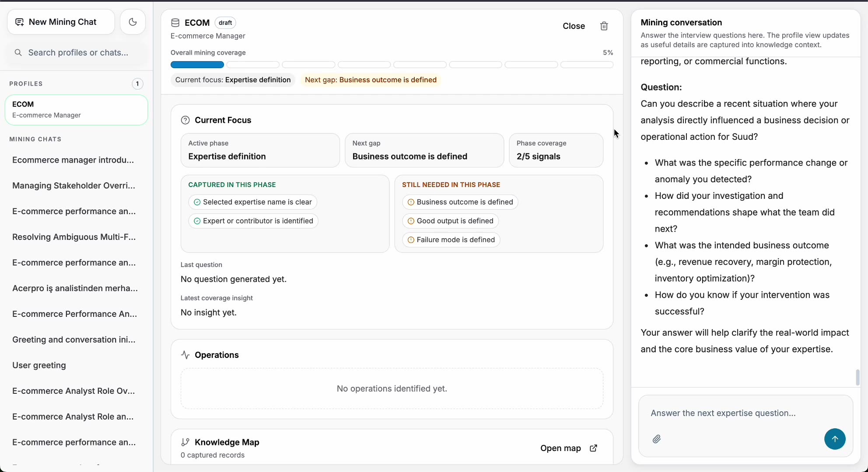Click the Expert or contributor is identified chip
This screenshot has width=868, height=472.
pyautogui.click(x=253, y=221)
